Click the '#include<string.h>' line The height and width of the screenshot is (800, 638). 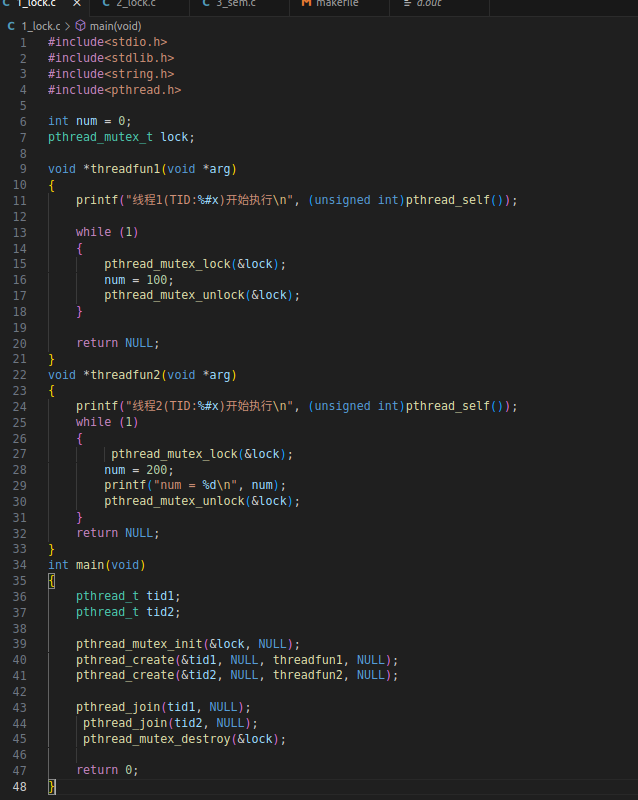click(111, 73)
